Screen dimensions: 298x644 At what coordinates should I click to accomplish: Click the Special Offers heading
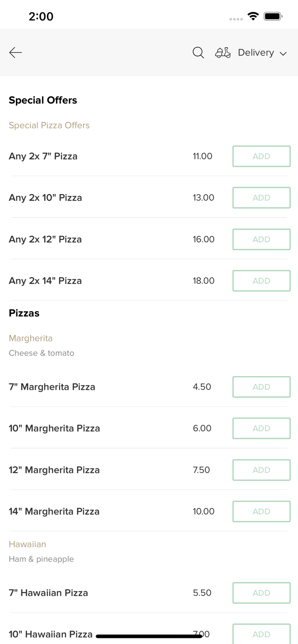[43, 100]
